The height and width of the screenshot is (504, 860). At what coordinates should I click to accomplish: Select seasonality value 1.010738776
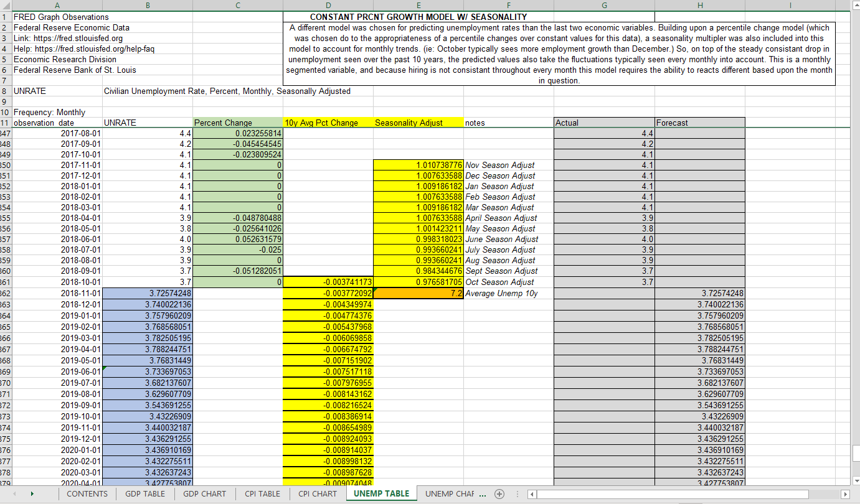click(x=418, y=165)
